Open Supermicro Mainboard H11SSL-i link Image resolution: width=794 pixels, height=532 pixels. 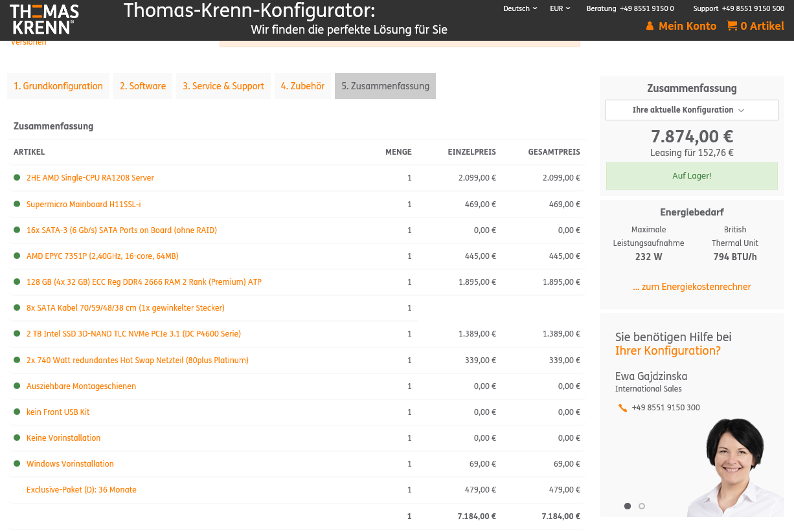(84, 205)
